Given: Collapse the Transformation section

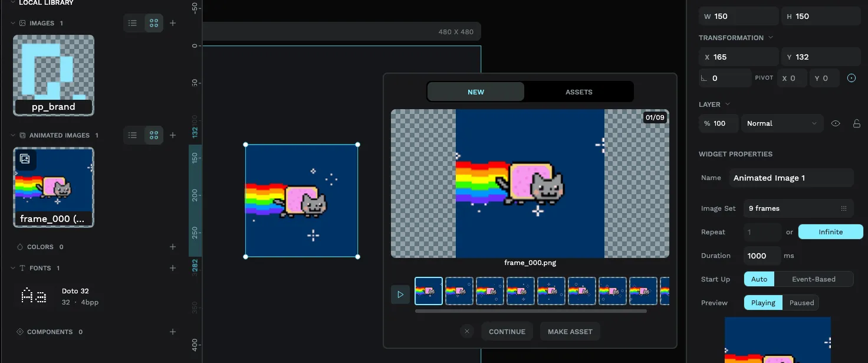Looking at the screenshot, I should point(770,38).
